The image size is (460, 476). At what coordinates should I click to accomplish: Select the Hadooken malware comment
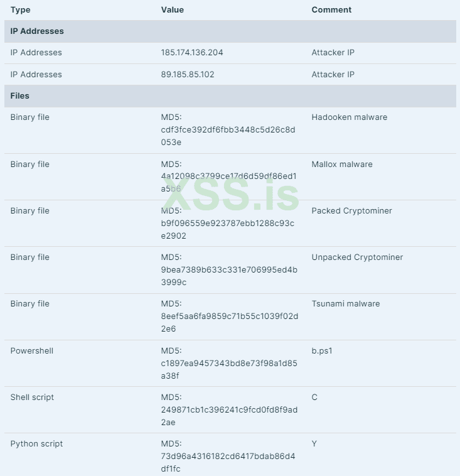click(350, 117)
